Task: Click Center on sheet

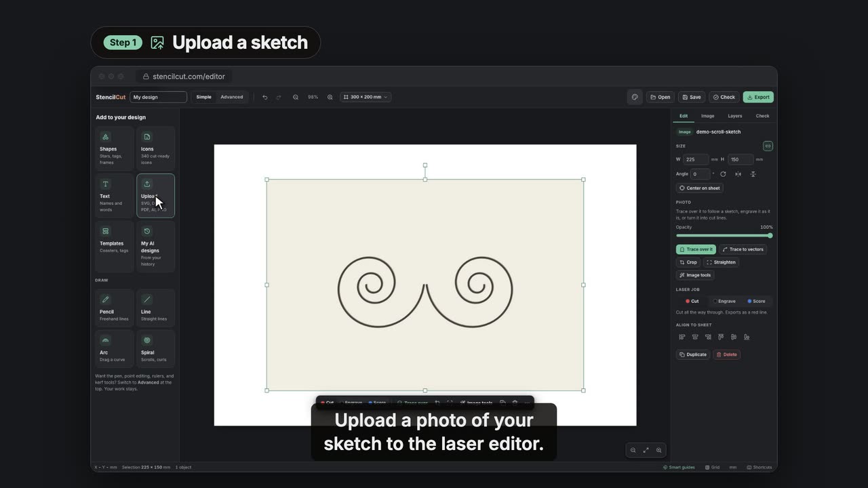Action: pos(700,188)
